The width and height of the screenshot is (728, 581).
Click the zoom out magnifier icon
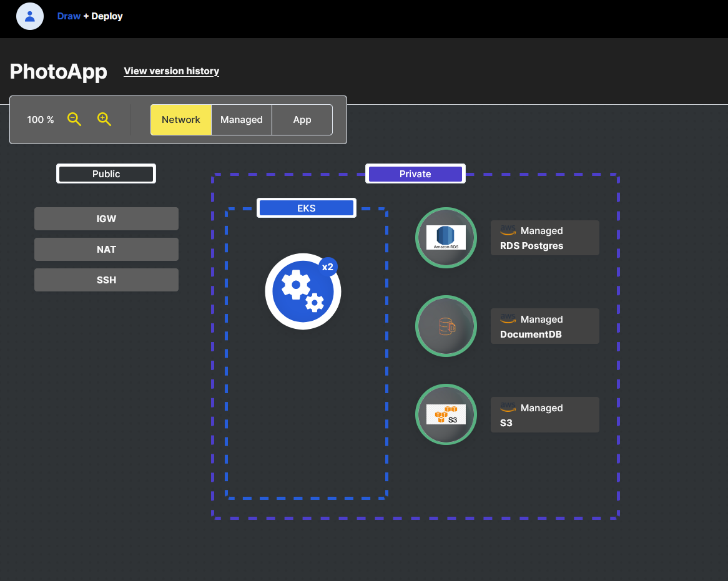[x=74, y=119]
